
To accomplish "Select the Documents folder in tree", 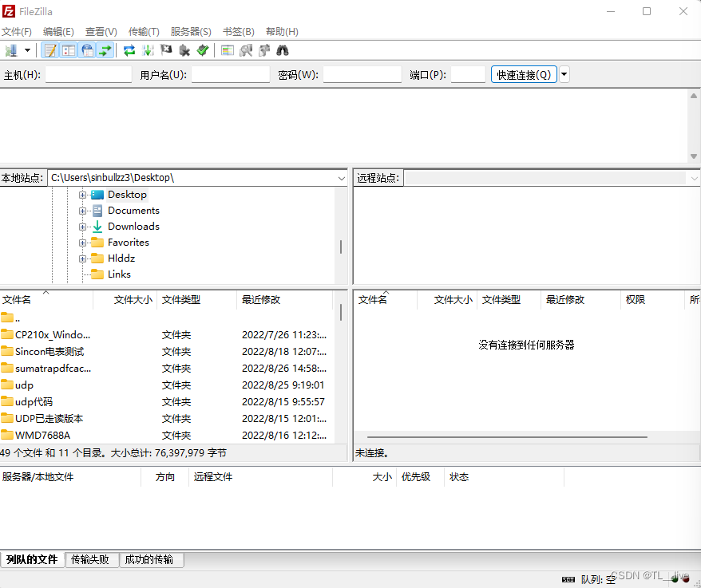I will point(133,211).
